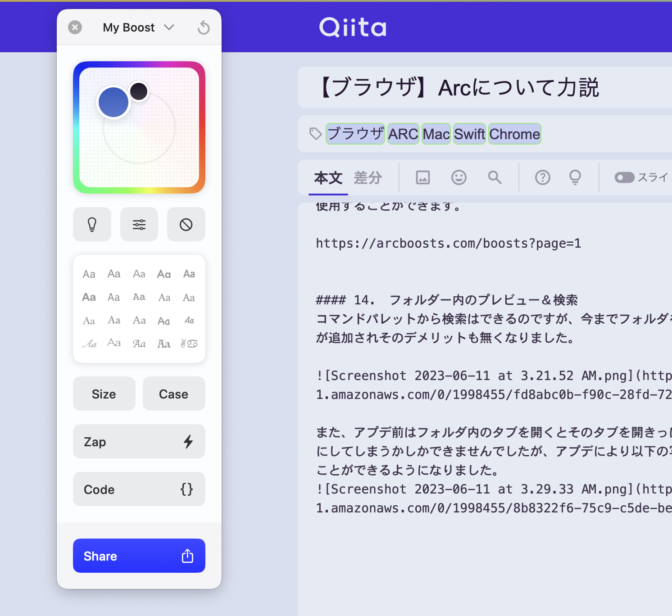Screen dimensions: 672x616
Task: Click the arcboosts.com URL line in the editor
Action: [x=449, y=243]
